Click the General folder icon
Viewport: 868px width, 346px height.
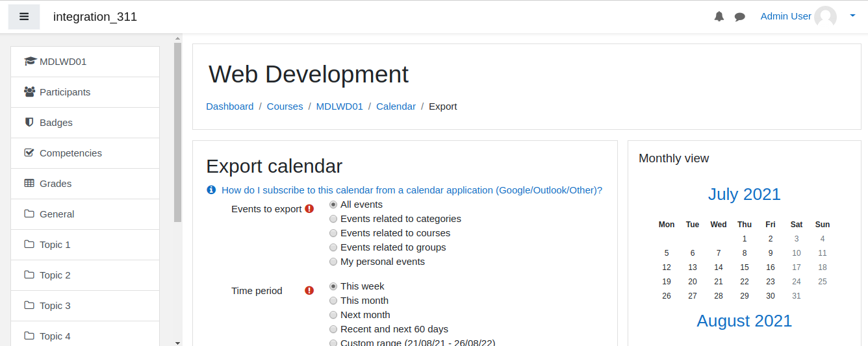[x=29, y=214]
